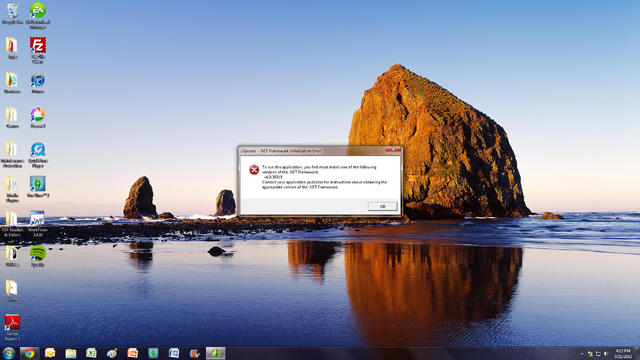This screenshot has width=640, height=360.
Task: Close the .NET Framework Initialization Error dialog
Action: (393, 150)
